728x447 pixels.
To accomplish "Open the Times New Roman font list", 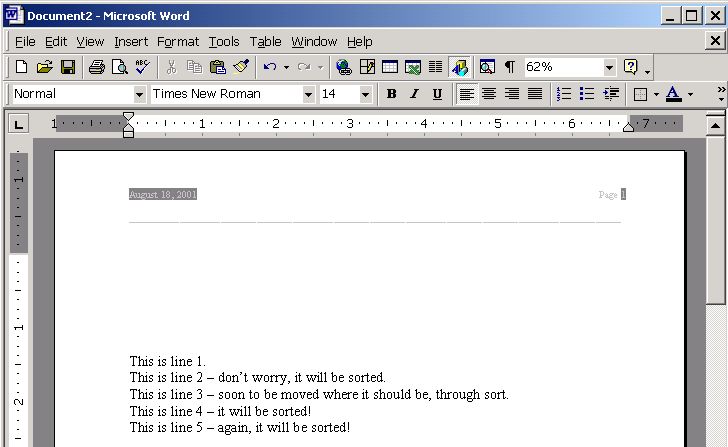I will click(308, 94).
